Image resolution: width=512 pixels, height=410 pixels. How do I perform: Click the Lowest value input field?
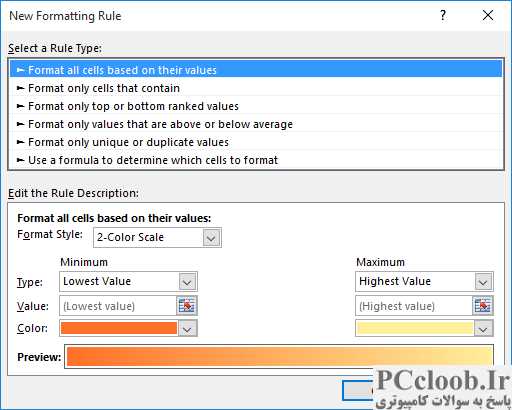click(x=118, y=306)
